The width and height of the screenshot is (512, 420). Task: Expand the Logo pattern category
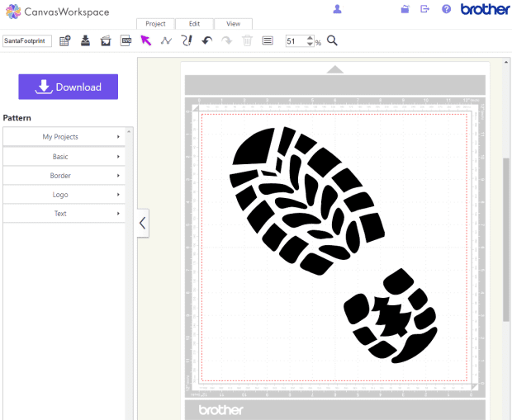click(x=64, y=195)
